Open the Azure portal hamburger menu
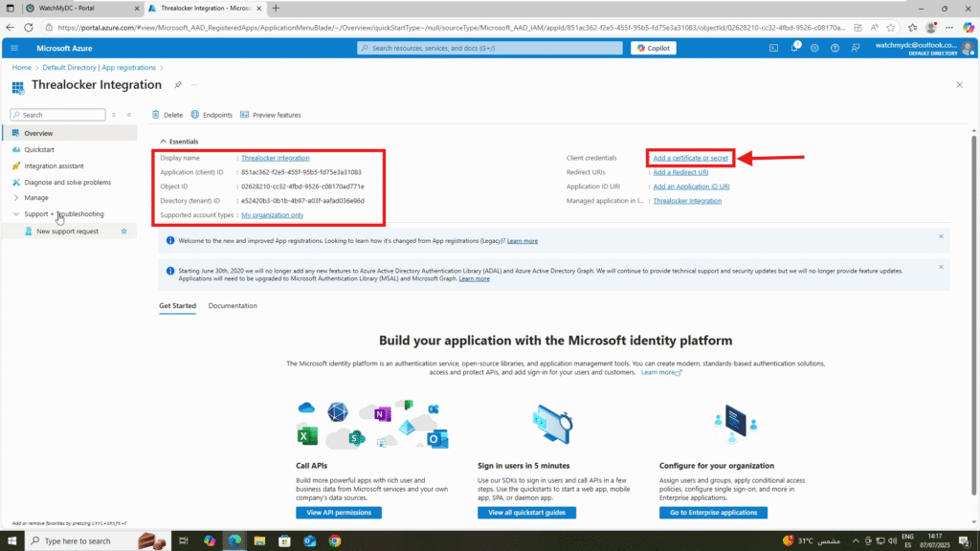 [x=14, y=48]
